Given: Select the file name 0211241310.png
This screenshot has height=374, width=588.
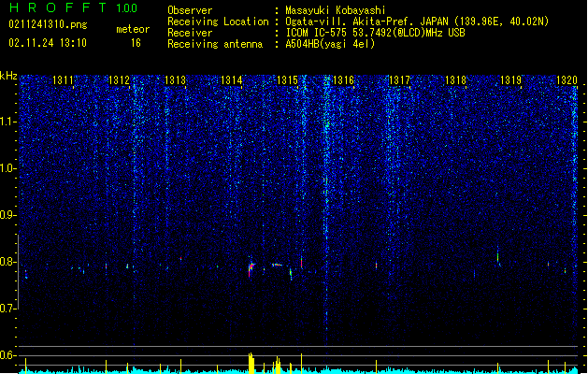Looking at the screenshot, I should point(48,24).
